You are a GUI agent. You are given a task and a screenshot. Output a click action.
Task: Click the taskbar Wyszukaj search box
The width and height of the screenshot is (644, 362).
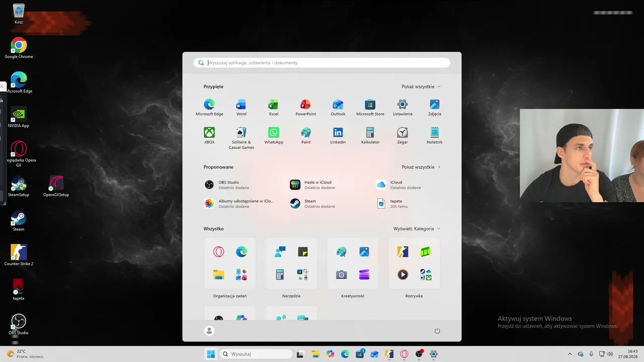tap(257, 354)
